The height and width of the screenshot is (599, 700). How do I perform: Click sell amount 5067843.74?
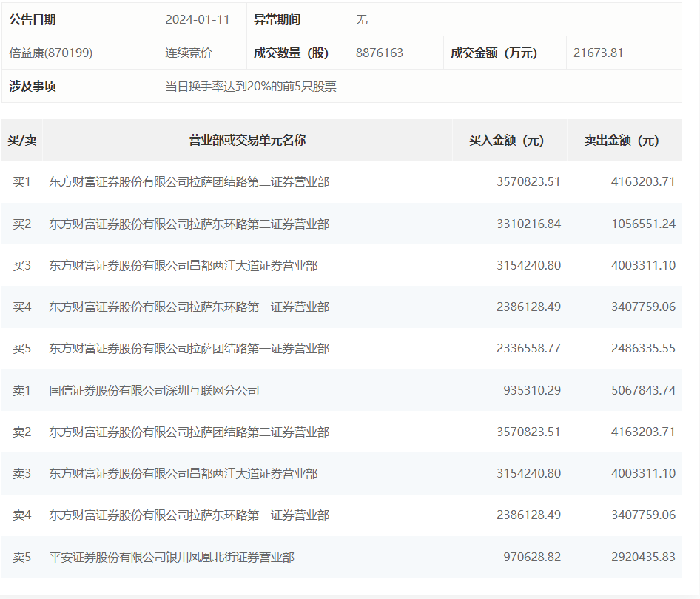tap(643, 390)
